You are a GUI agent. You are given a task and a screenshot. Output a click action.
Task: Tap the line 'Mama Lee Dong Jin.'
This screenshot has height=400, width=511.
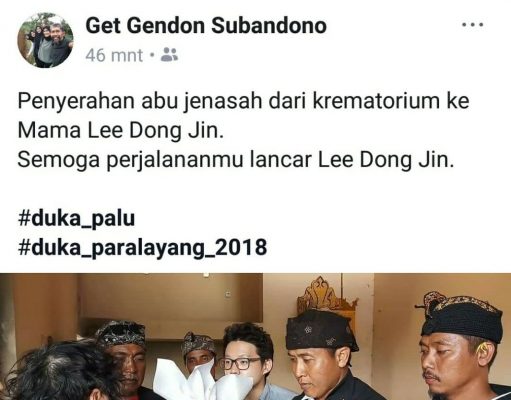[x=120, y=130]
